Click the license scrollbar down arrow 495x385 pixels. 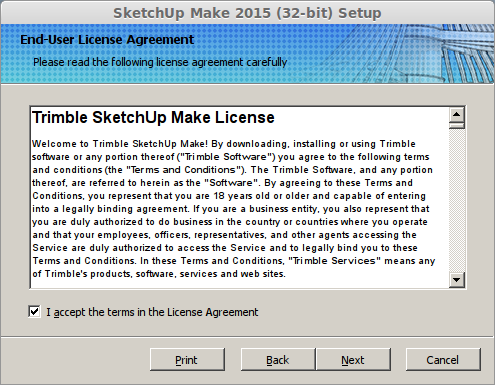[x=457, y=280]
